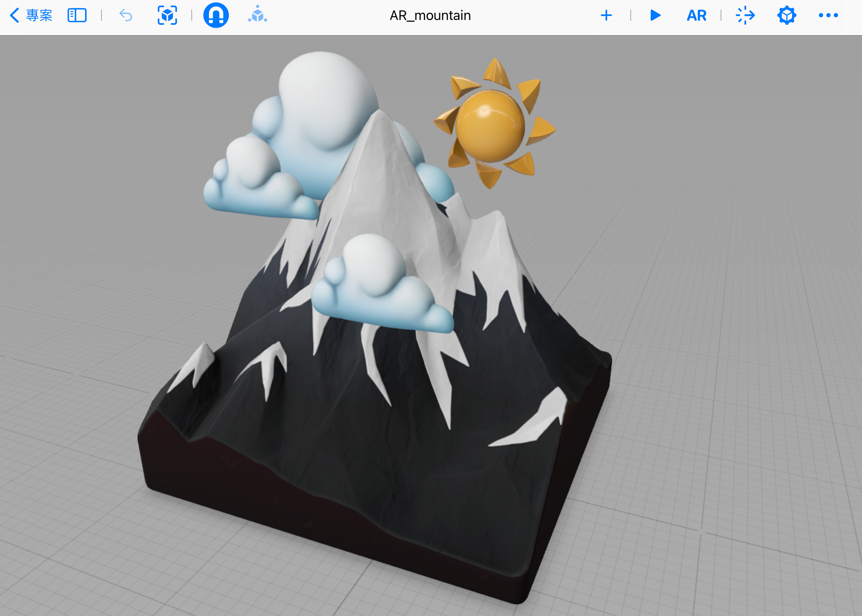
Task: Click the frame selected object icon
Action: coord(167,16)
